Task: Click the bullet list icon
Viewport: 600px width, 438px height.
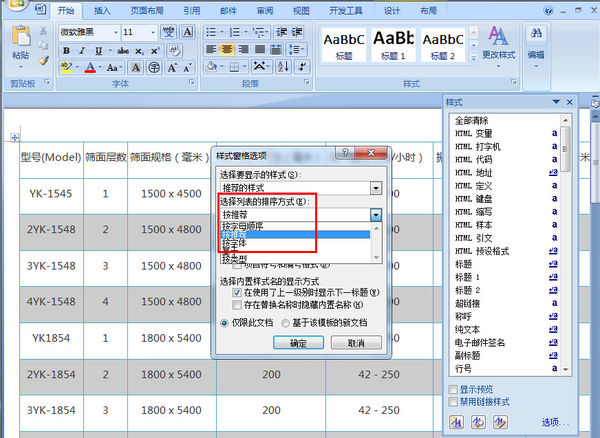Action: coord(211,32)
